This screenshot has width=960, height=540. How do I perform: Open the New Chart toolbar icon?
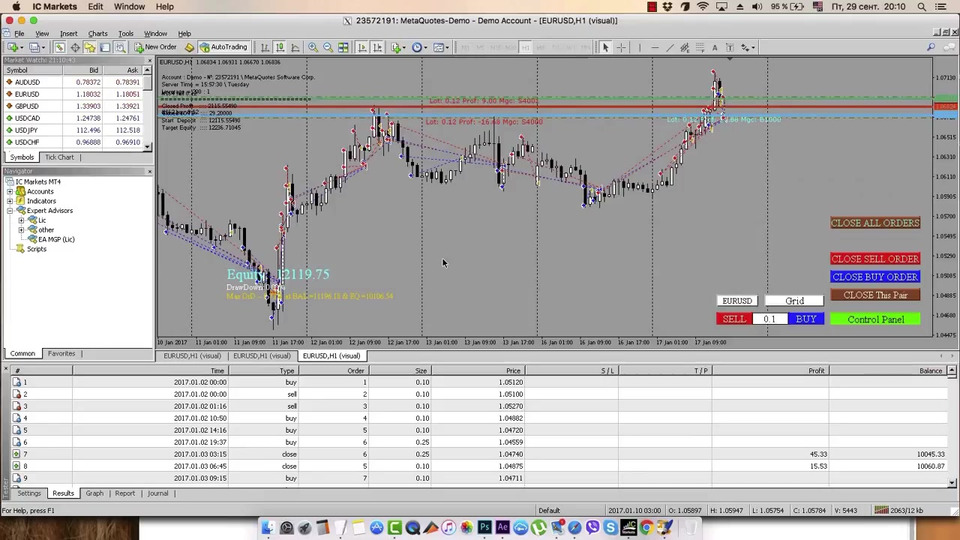click(13, 47)
